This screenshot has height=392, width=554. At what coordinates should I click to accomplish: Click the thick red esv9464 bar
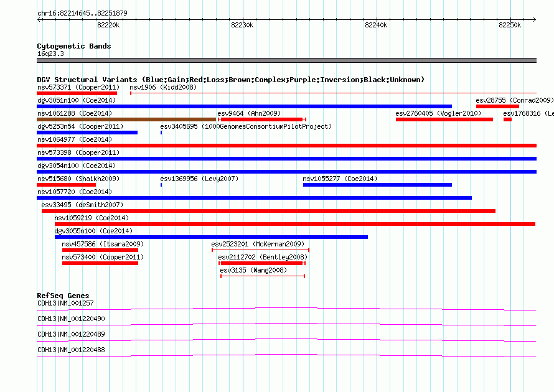click(x=261, y=119)
